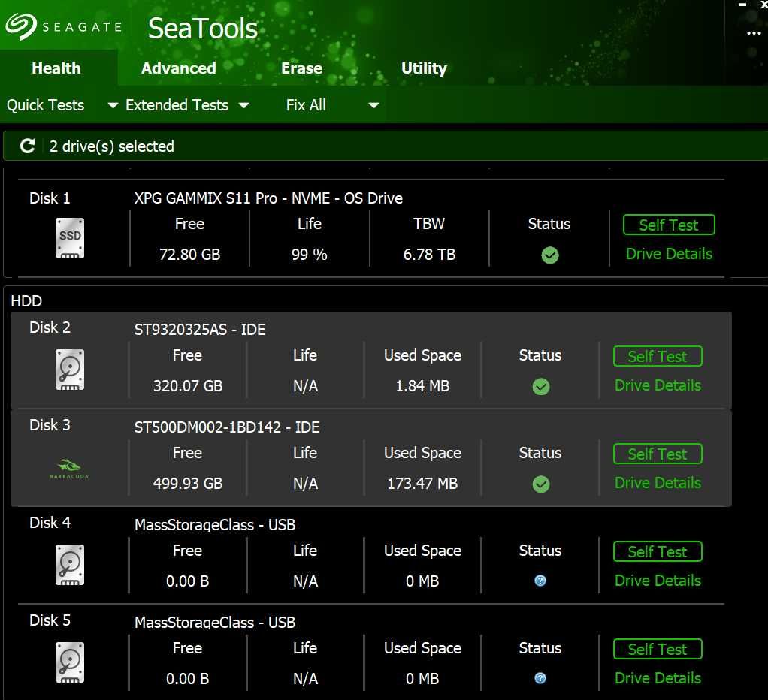Image resolution: width=768 pixels, height=700 pixels.
Task: Minimize the SeaTools window
Action: [742, 5]
